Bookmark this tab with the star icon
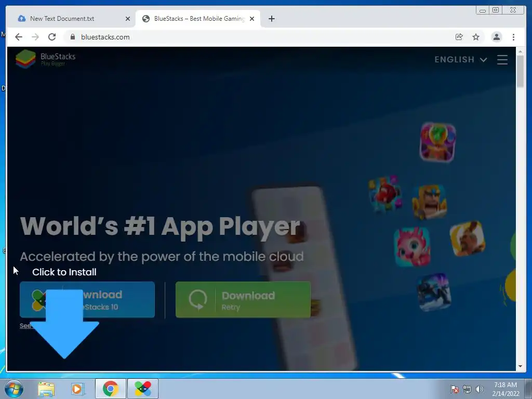 (476, 37)
